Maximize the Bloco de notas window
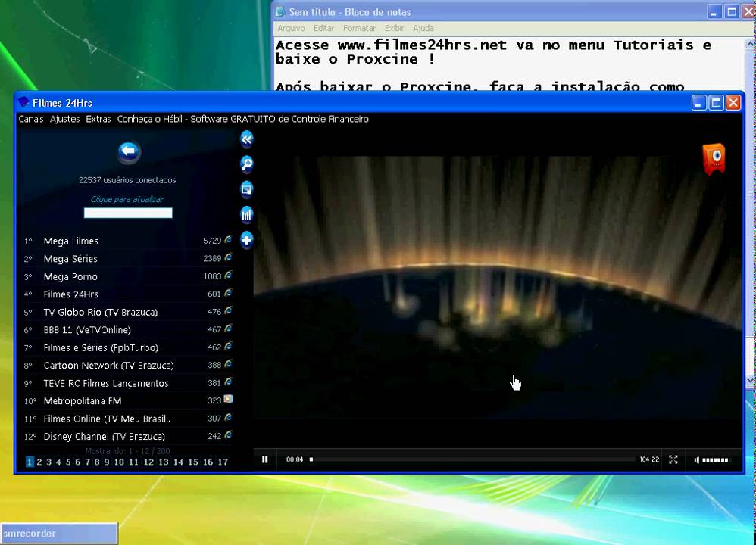 [732, 11]
